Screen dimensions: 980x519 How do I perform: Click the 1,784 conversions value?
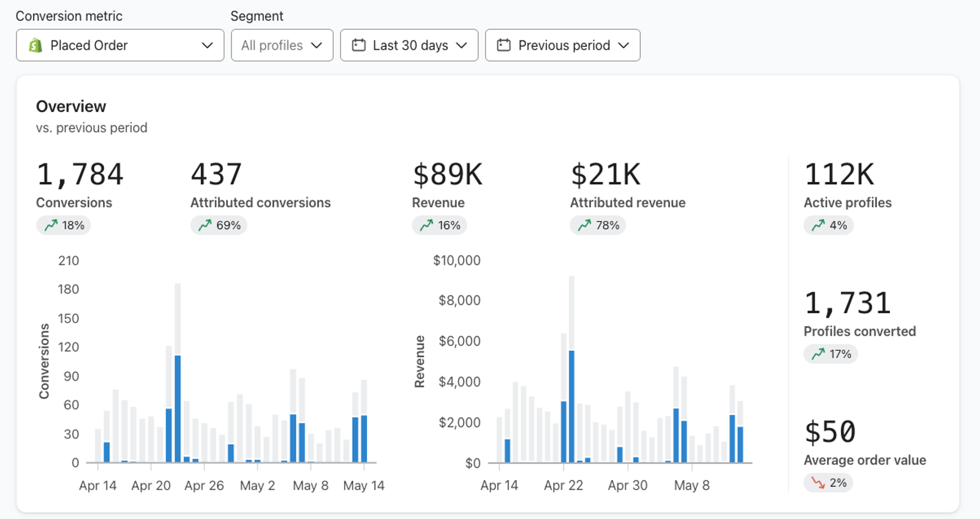tap(80, 175)
